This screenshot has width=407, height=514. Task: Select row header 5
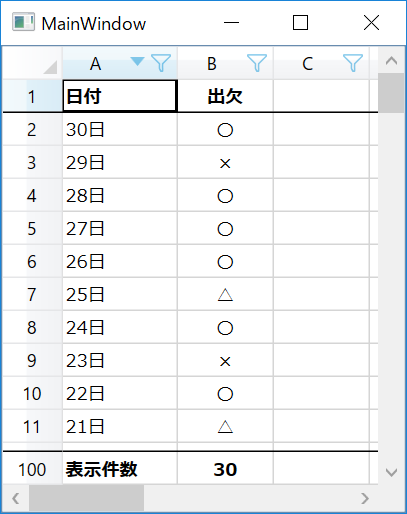[32, 228]
